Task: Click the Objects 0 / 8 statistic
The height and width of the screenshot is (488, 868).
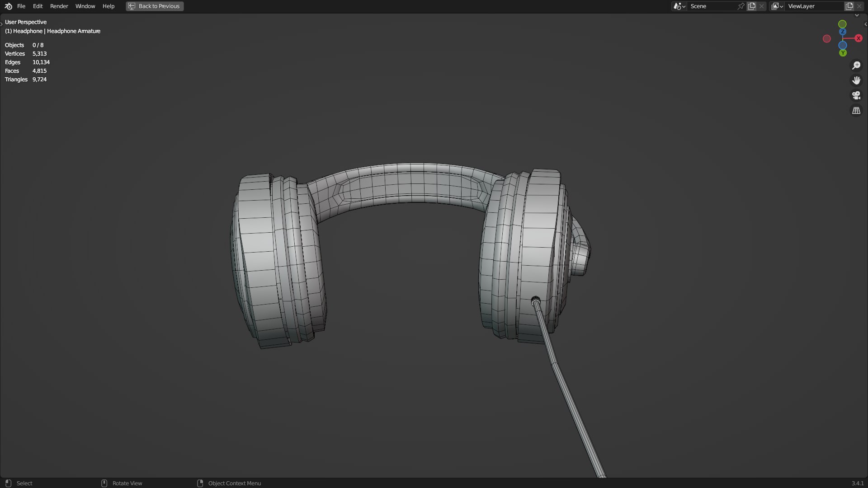Action: tap(24, 45)
